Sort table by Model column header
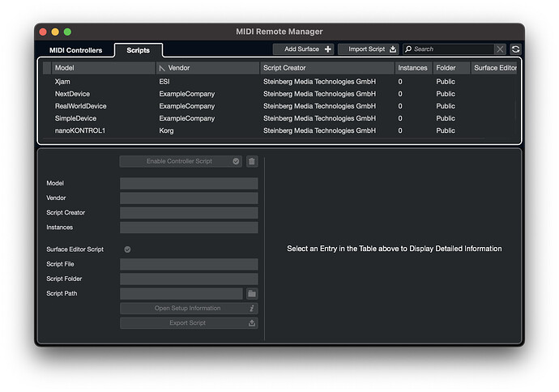The width and height of the screenshot is (559, 392). [x=104, y=68]
